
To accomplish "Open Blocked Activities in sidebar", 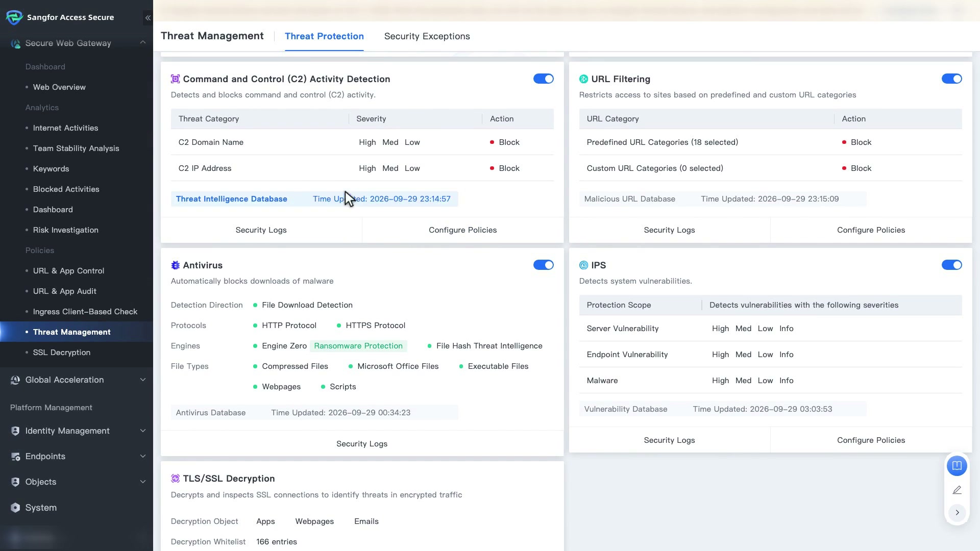I will (66, 189).
